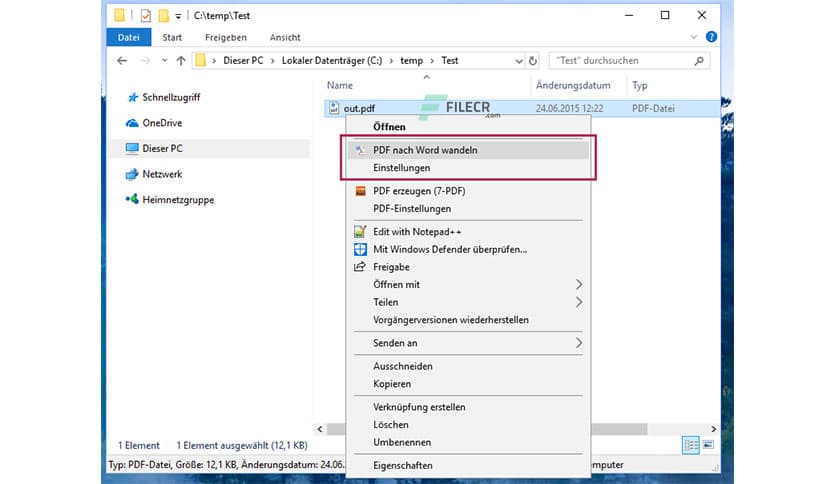Choose Verknüpfung erstellen

click(x=469, y=407)
